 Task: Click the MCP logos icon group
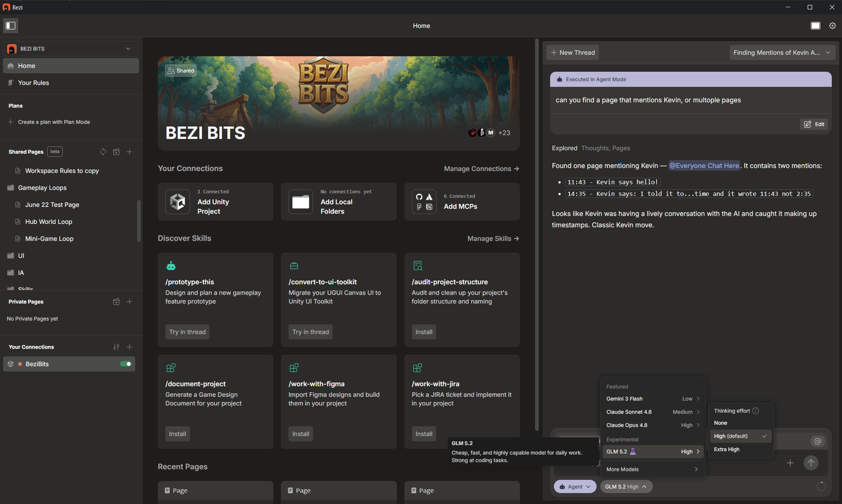(x=424, y=202)
